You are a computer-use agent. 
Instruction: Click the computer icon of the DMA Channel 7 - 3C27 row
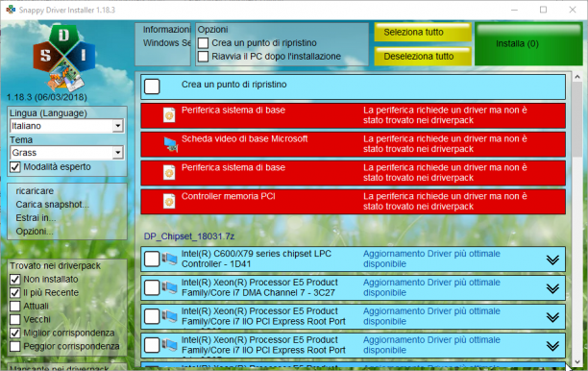[x=169, y=287]
